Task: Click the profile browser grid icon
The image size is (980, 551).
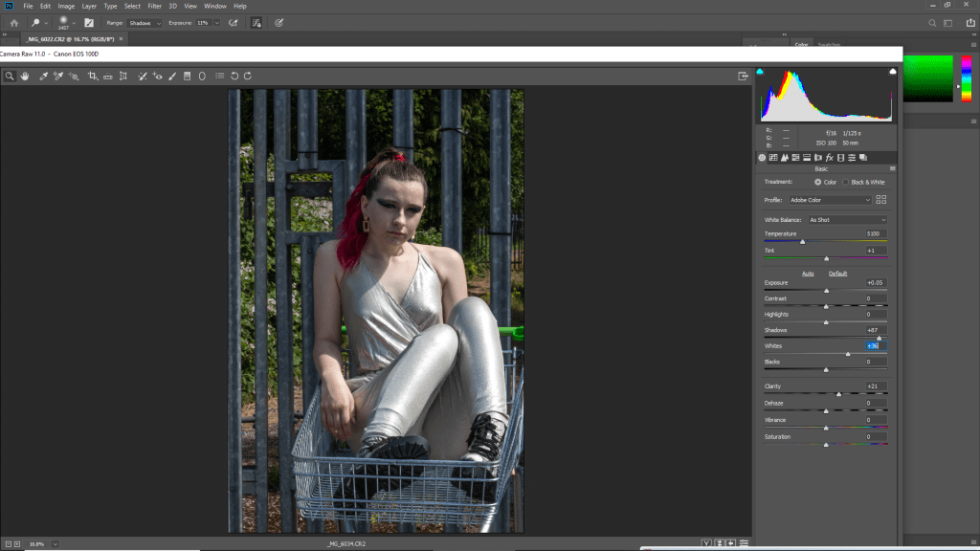Action: tap(881, 200)
